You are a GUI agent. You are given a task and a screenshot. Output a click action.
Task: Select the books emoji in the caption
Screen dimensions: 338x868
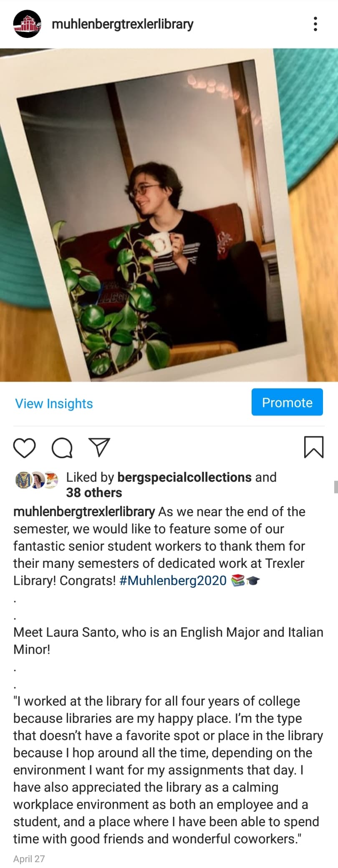[x=237, y=580]
